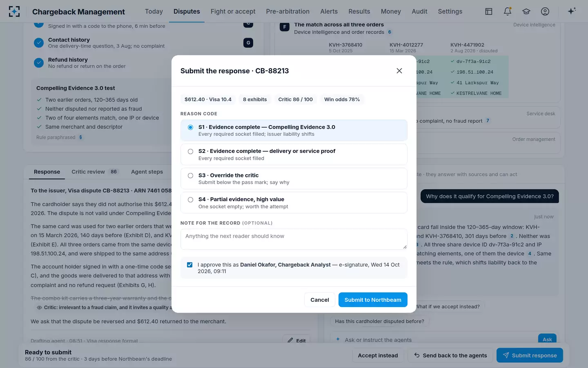Screen dimensions: 588x368
Task: Click source reference 2 in the agent answer
Action: 512,236
